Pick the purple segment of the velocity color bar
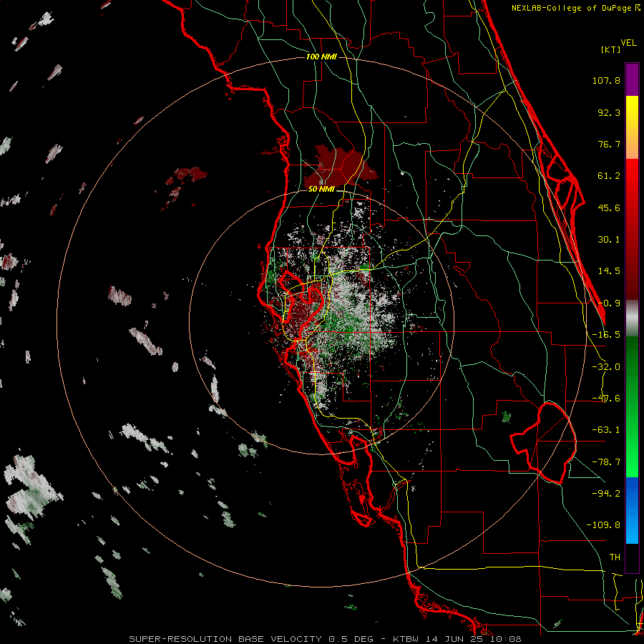 [x=632, y=79]
